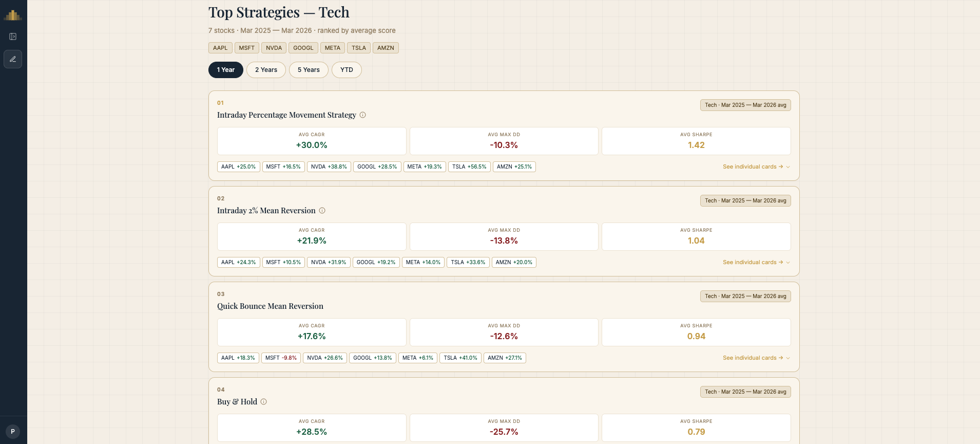Click the GOOGL ticker tag under header
Screen dimensions: 980x444
click(303, 48)
